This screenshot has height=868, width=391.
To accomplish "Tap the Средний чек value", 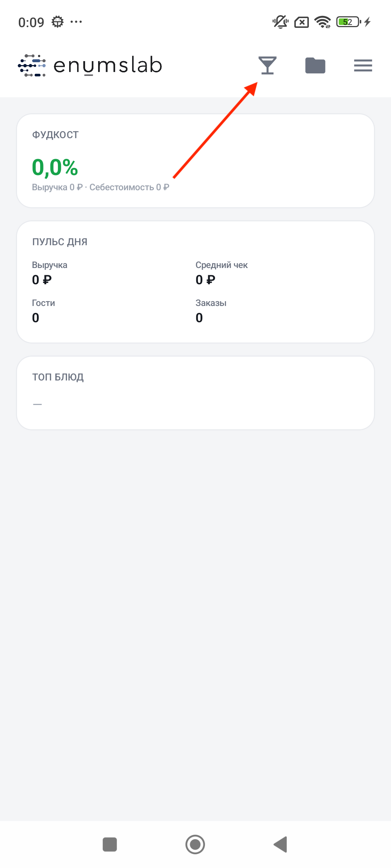I will (x=206, y=280).
